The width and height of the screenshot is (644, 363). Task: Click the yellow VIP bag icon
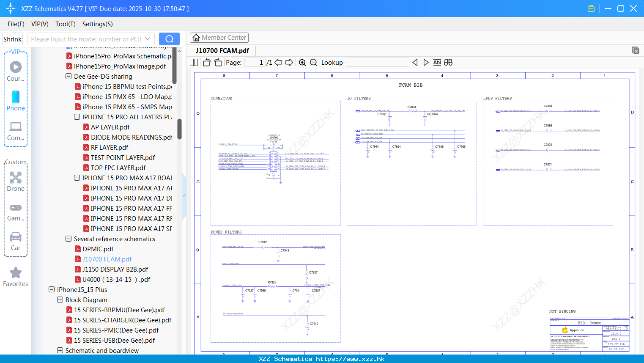591,8
